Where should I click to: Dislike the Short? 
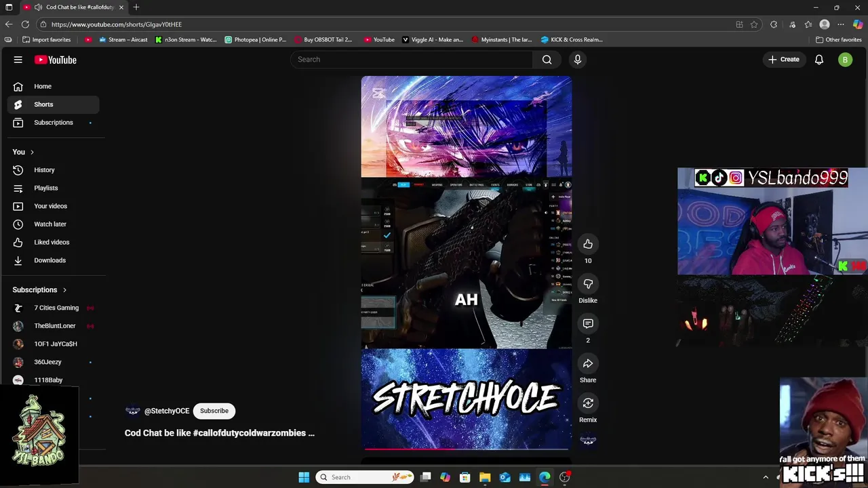pos(588,284)
